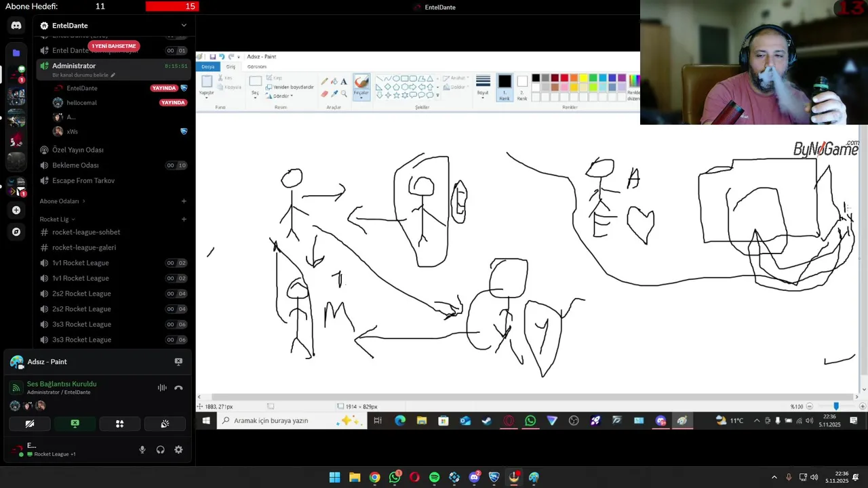
Task: Adjust the Paint zoom slider handle
Action: (836, 406)
